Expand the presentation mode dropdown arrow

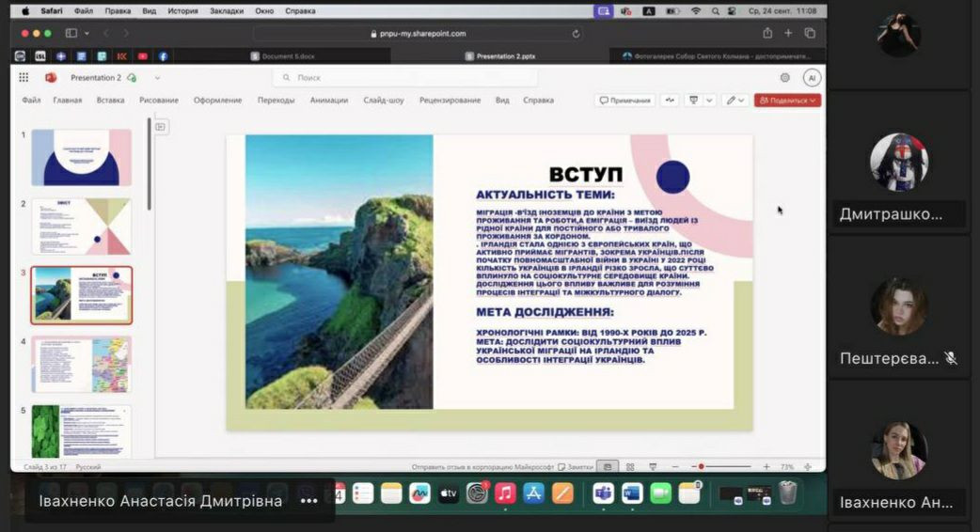709,101
